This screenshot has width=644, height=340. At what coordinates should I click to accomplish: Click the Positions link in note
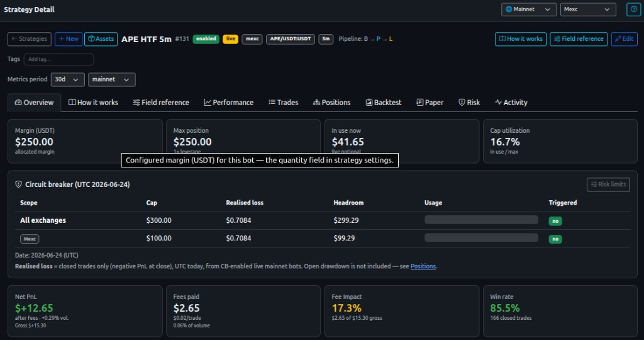[x=423, y=266]
